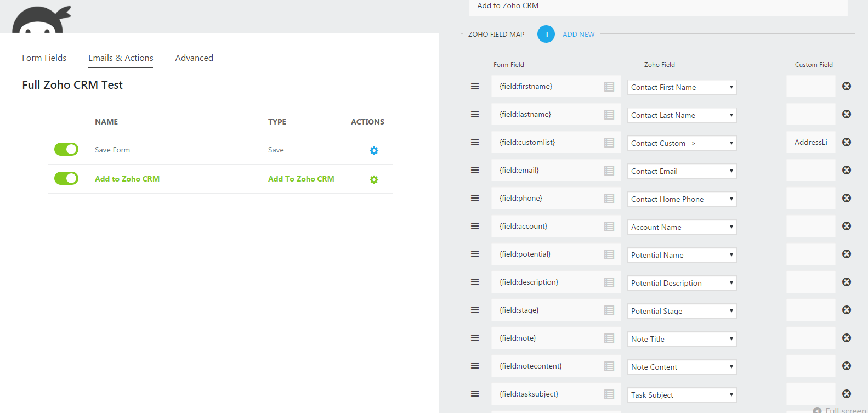Open settings gear for Add to Zoho CRM
This screenshot has width=868, height=413.
pyautogui.click(x=374, y=179)
